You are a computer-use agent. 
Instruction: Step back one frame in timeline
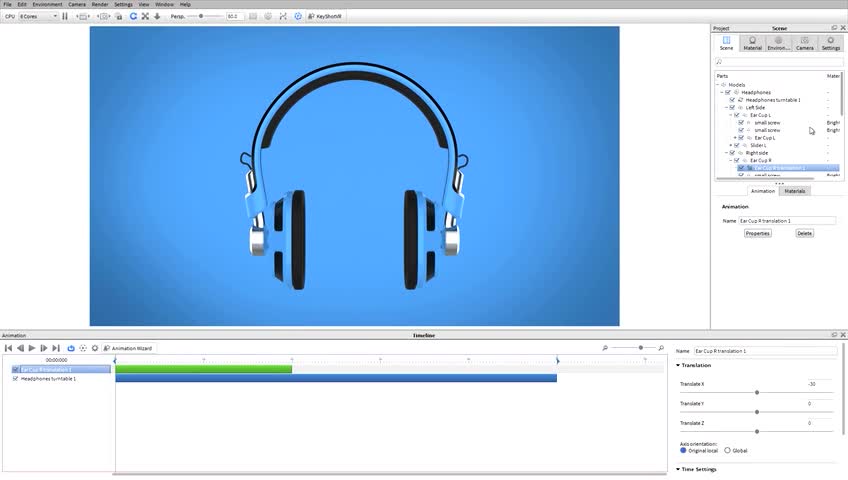click(x=20, y=348)
